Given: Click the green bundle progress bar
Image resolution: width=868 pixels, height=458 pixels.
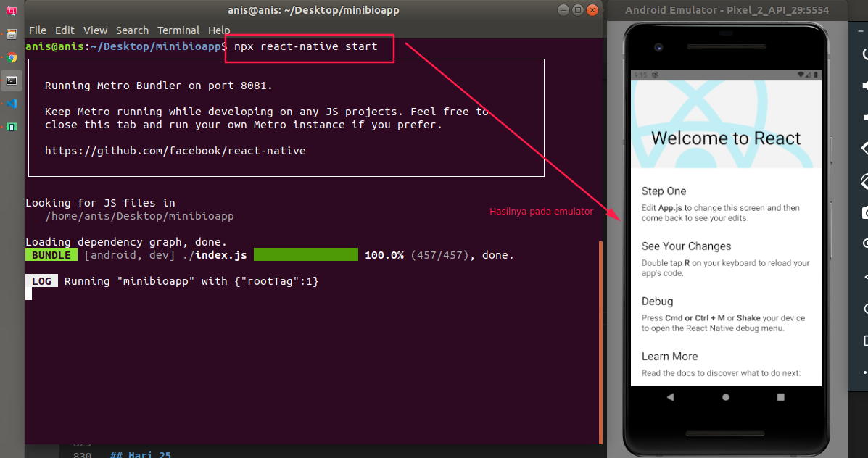Looking at the screenshot, I should (305, 254).
